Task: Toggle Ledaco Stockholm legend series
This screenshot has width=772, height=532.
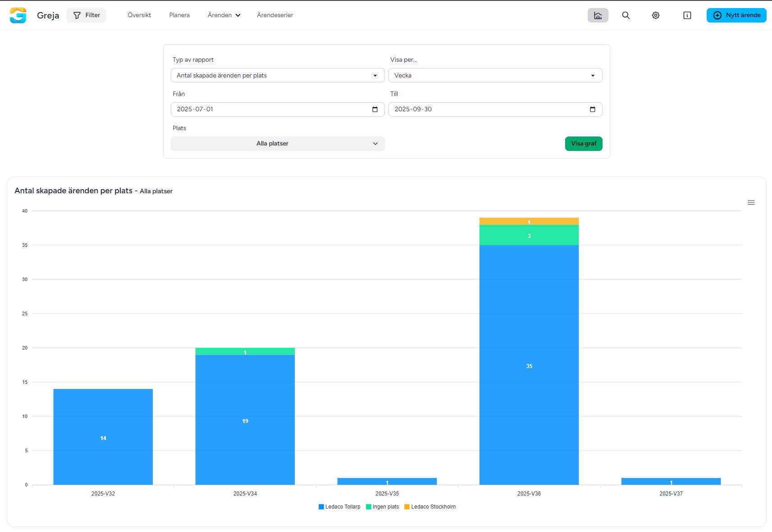Action: (430, 507)
